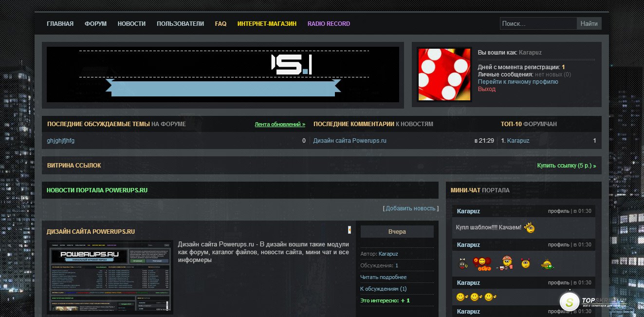Go to the Форум section
This screenshot has height=317, width=644.
point(95,23)
